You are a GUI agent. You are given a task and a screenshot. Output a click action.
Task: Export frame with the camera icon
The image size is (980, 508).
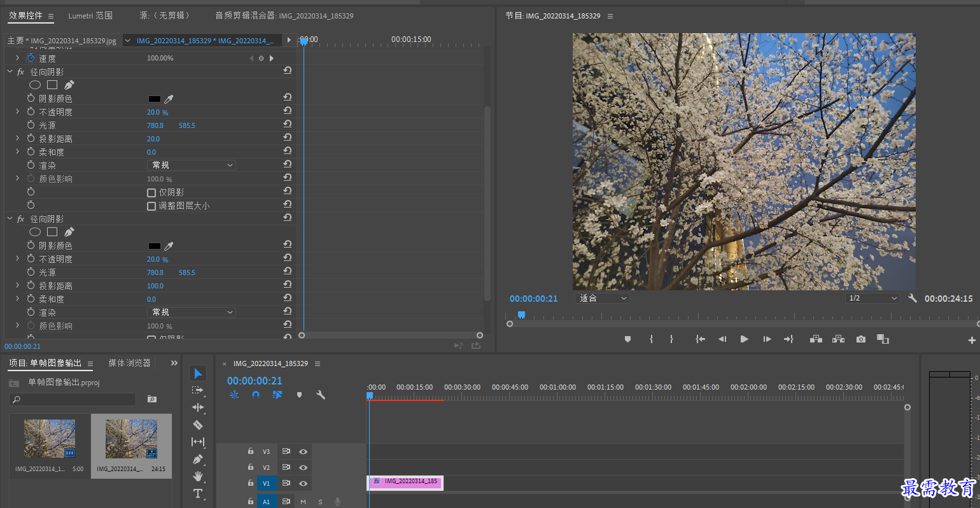coord(861,339)
